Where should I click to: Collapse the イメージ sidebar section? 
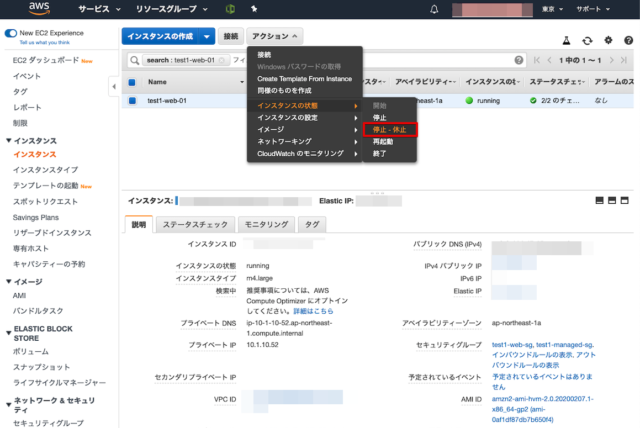click(9, 282)
